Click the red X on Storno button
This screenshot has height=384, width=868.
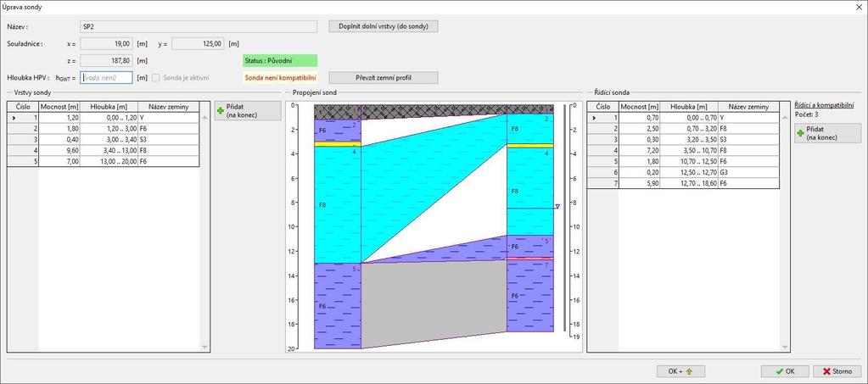pos(826,372)
